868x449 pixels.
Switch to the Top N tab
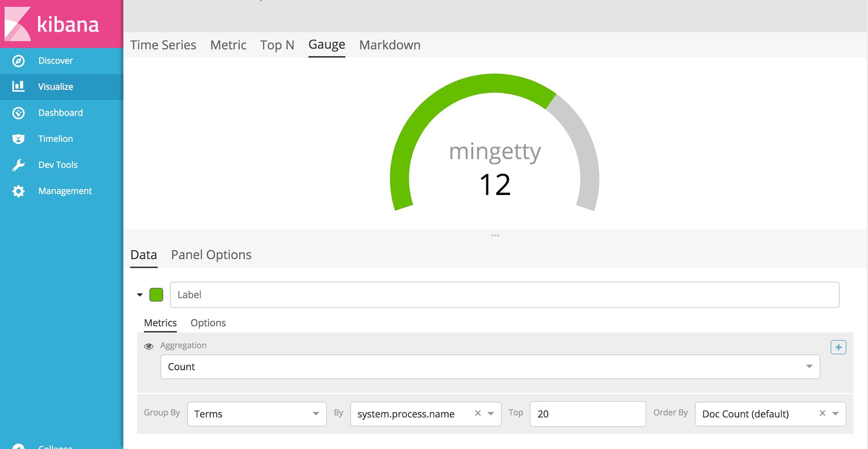(277, 45)
